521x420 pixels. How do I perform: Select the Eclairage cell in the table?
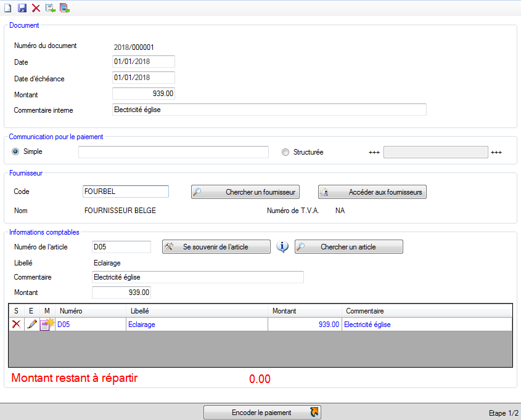coord(197,324)
